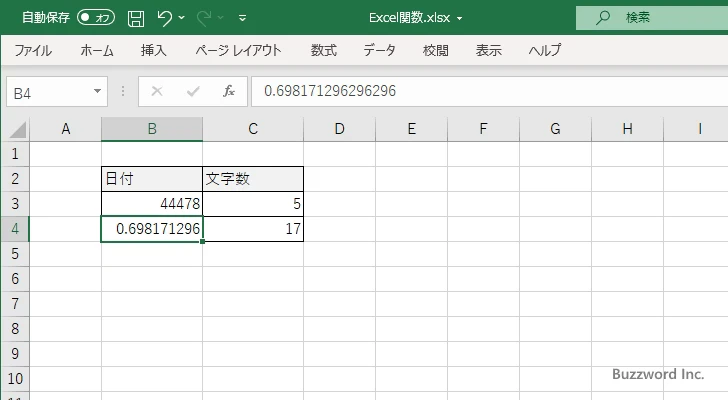Select column G header

[x=555, y=129]
